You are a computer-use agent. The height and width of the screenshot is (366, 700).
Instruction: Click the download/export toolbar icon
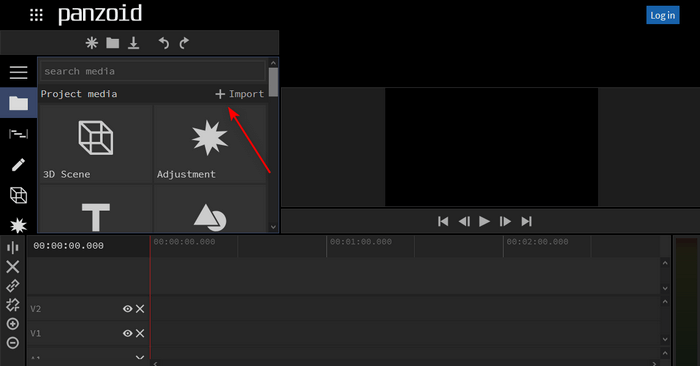(x=133, y=43)
